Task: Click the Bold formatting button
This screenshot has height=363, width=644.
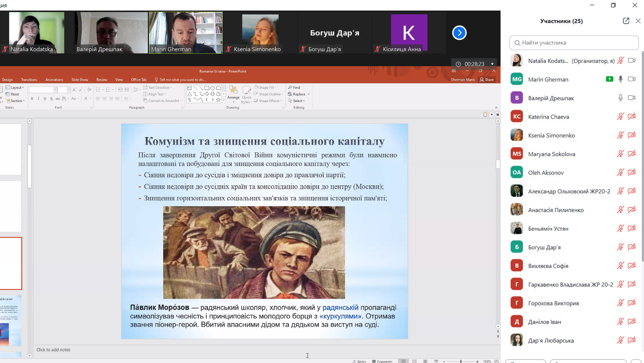Action: point(32,98)
